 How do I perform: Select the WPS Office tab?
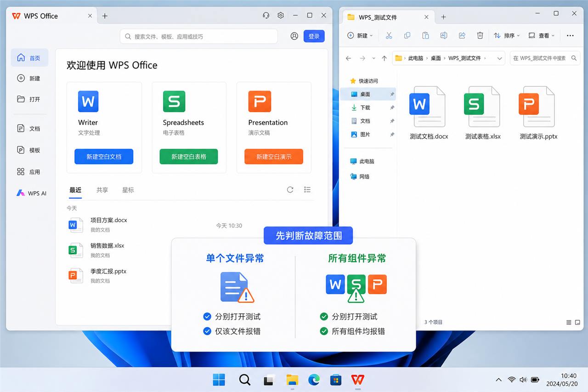(51, 16)
